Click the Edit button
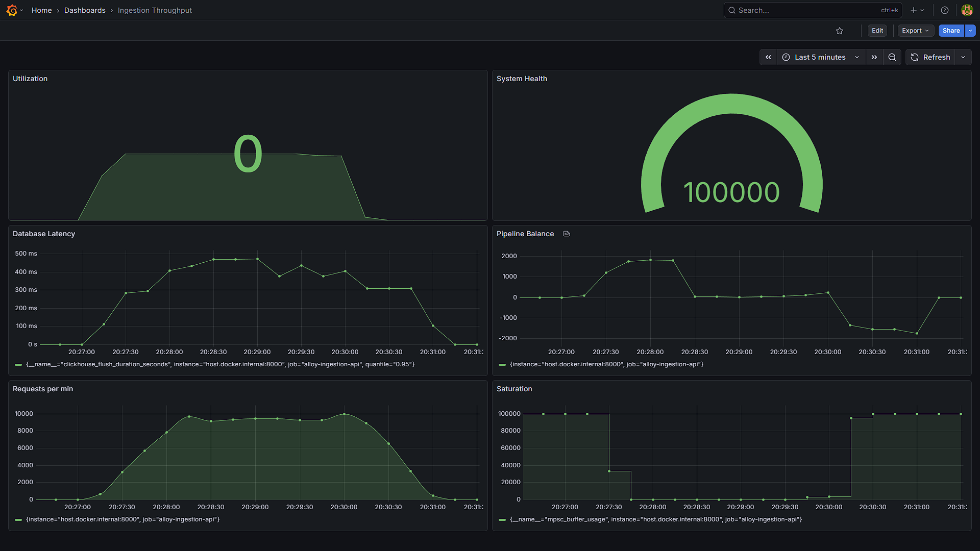The height and width of the screenshot is (551, 980). [x=877, y=31]
